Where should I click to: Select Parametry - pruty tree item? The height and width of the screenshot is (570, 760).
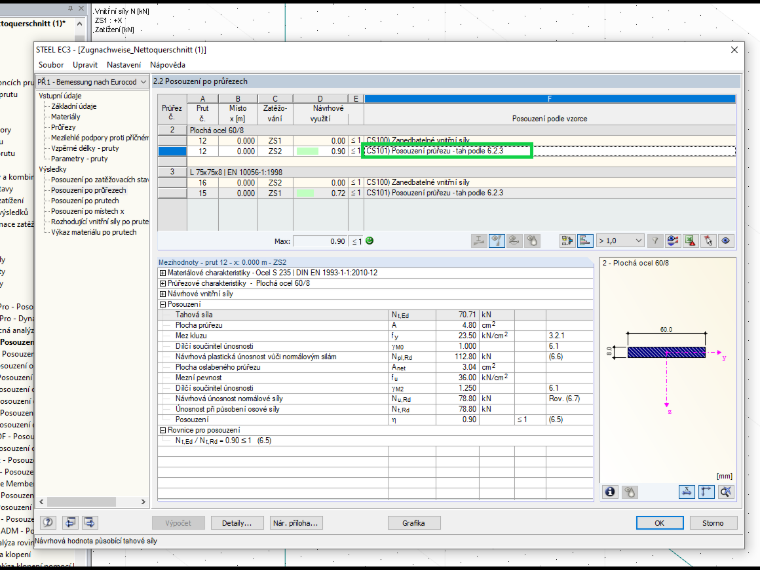[79, 158]
